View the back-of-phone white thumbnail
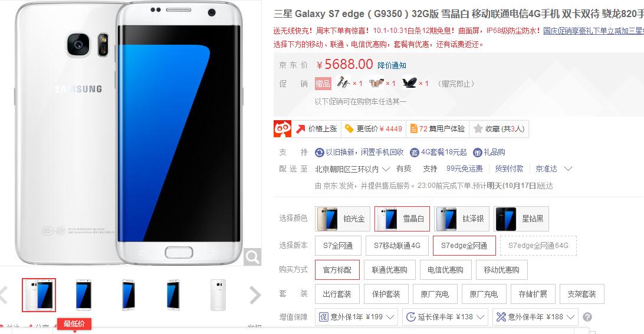Screen dimensions: 644x334 (x=218, y=295)
